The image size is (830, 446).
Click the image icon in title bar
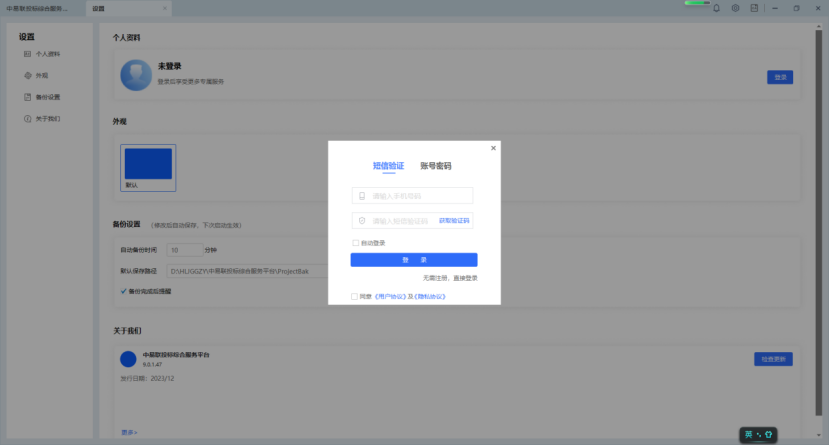pos(754,8)
